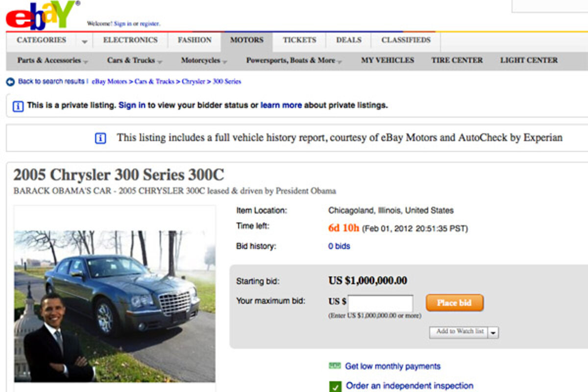The image size is (588, 392).
Task: Open the Motors tab
Action: (246, 40)
